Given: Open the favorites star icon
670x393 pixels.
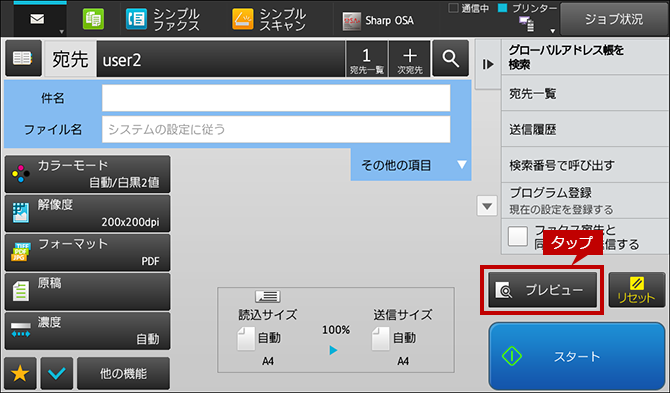Looking at the screenshot, I should (20, 373).
